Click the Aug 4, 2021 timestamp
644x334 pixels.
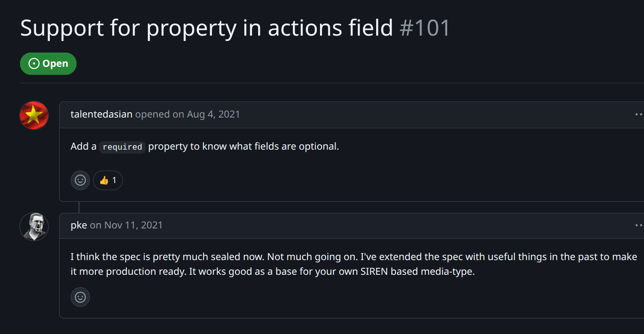213,114
